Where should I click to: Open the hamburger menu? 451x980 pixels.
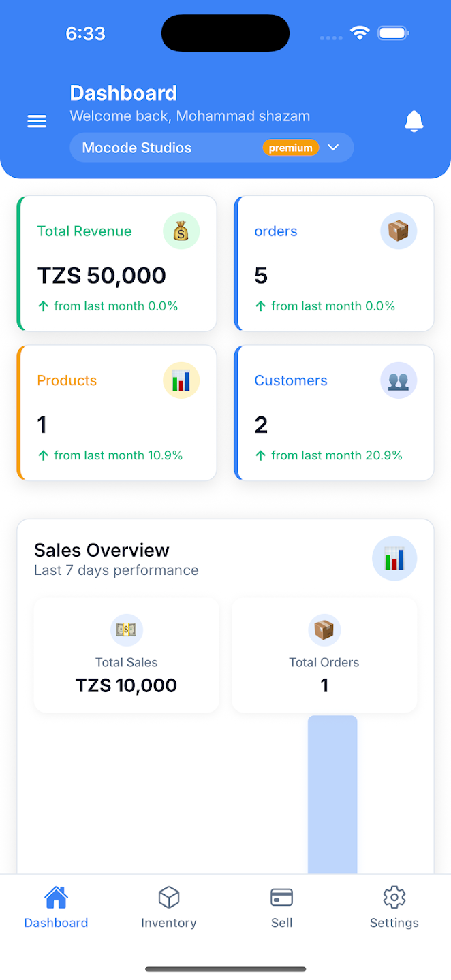click(x=37, y=121)
